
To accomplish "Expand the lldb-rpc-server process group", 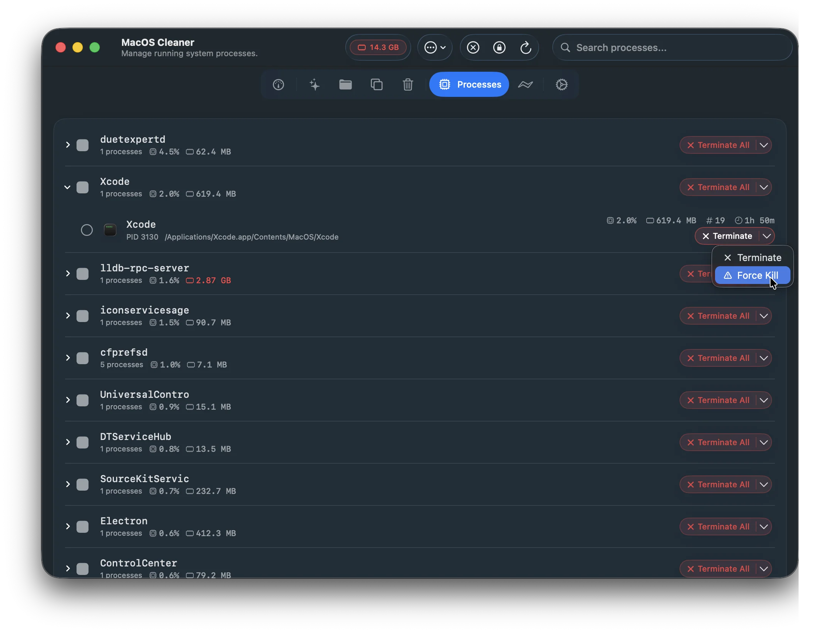I will point(68,274).
